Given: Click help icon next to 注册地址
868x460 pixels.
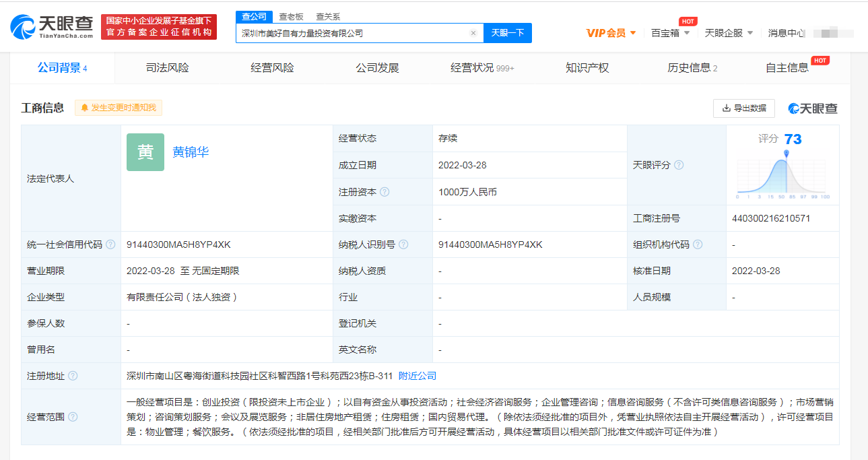Looking at the screenshot, I should point(73,376).
